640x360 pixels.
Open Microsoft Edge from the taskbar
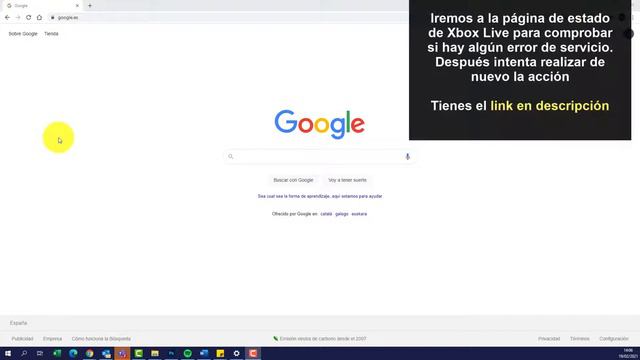pyautogui.click(x=73, y=353)
